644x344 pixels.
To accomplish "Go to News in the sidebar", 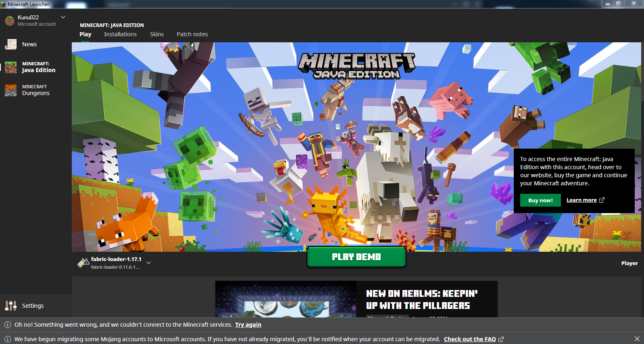I will click(29, 44).
